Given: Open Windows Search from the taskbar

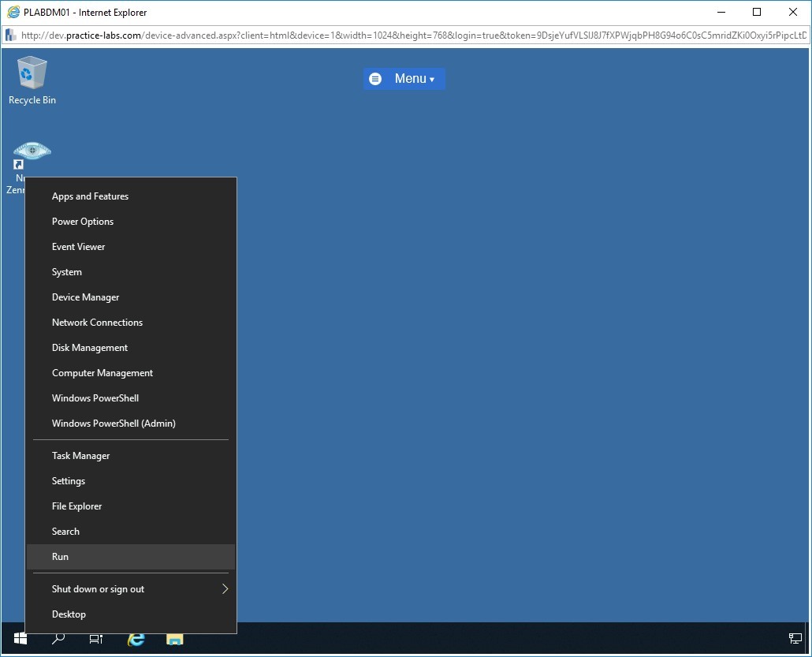Looking at the screenshot, I should pyautogui.click(x=57, y=638).
